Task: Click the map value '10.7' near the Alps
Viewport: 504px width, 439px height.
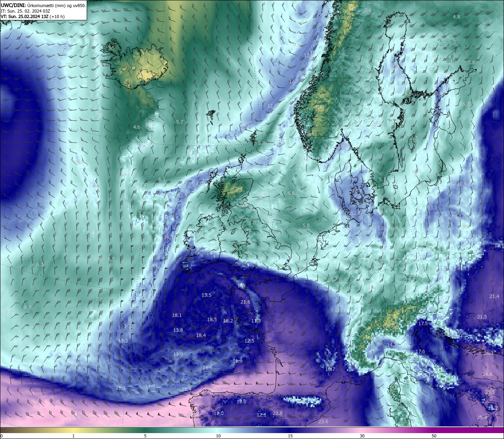Action: click(330, 369)
